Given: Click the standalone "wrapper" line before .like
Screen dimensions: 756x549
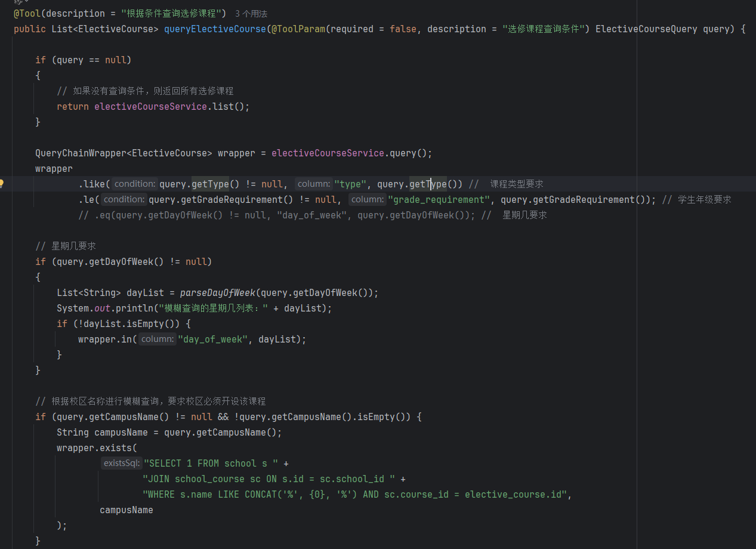Looking at the screenshot, I should click(x=54, y=168).
